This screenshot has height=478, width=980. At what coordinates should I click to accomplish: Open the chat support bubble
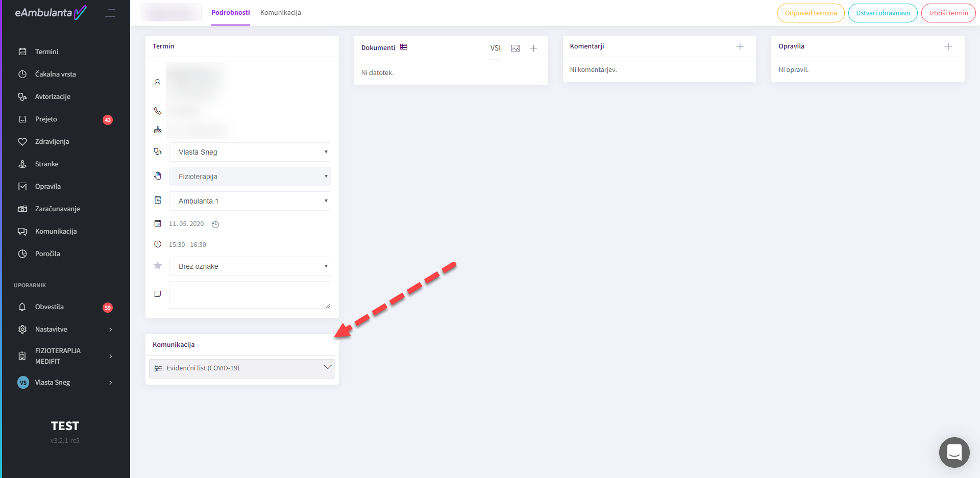[x=954, y=452]
